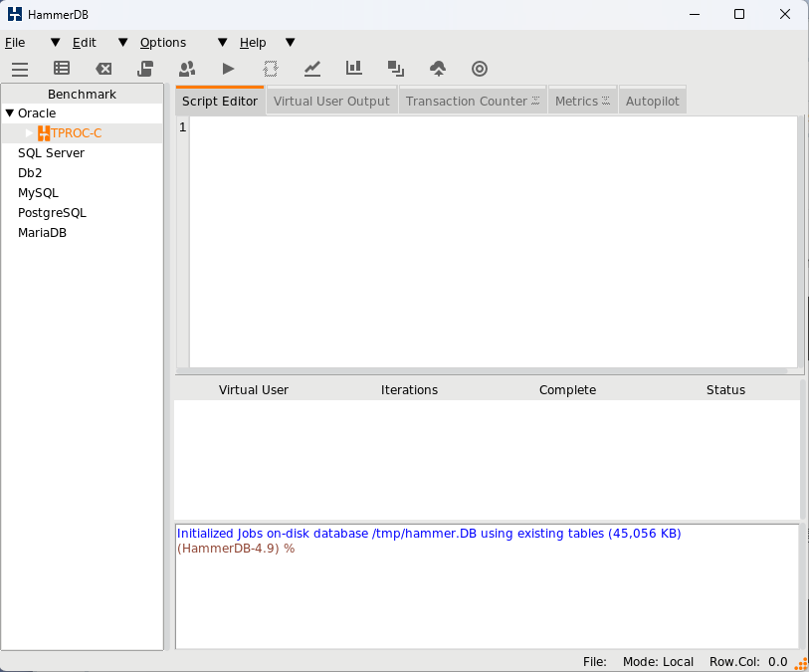Image resolution: width=809 pixels, height=672 pixels.
Task: Select Oracle label in benchmark tree
Action: 37,113
